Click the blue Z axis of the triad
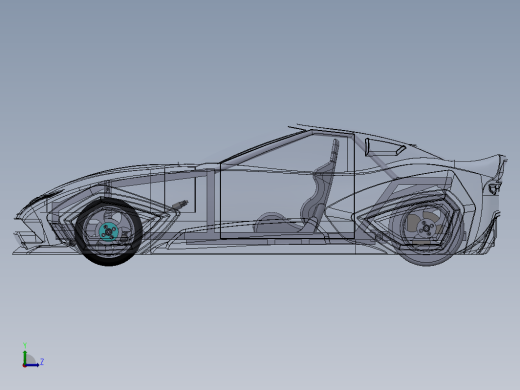520x390 pixels. point(33,365)
